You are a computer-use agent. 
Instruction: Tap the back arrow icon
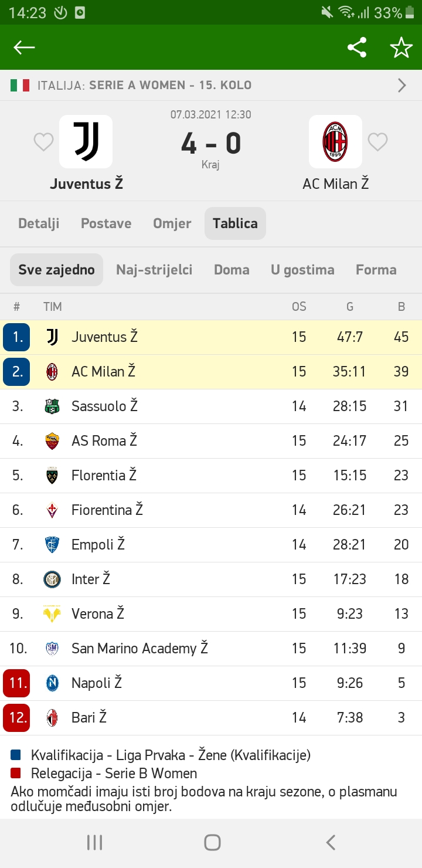pyautogui.click(x=24, y=48)
